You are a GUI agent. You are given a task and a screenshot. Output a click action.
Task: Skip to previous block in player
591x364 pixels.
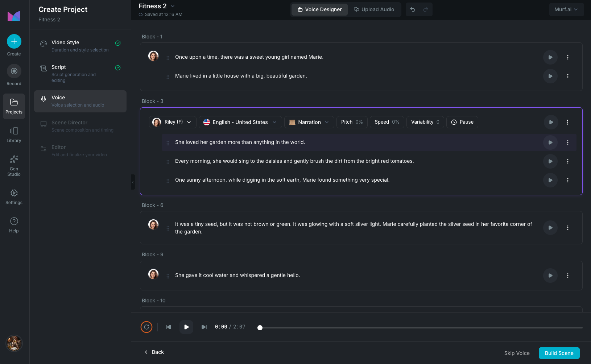pyautogui.click(x=169, y=327)
